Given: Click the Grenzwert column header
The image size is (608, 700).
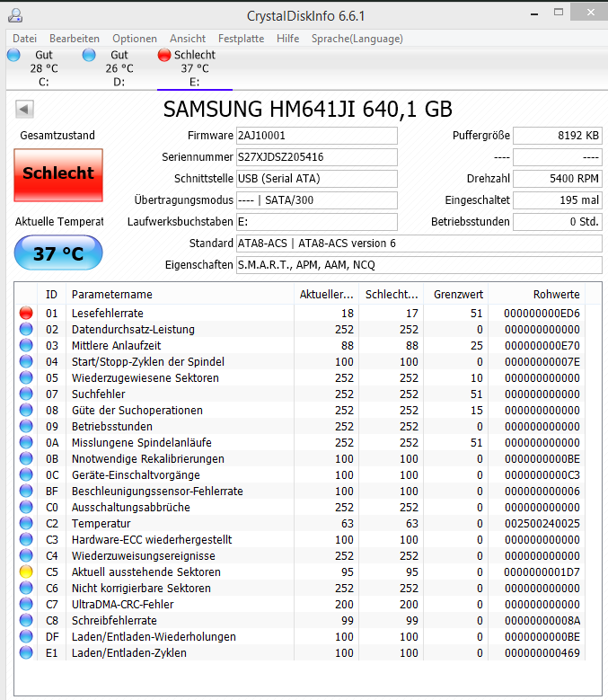Looking at the screenshot, I should 456,294.
